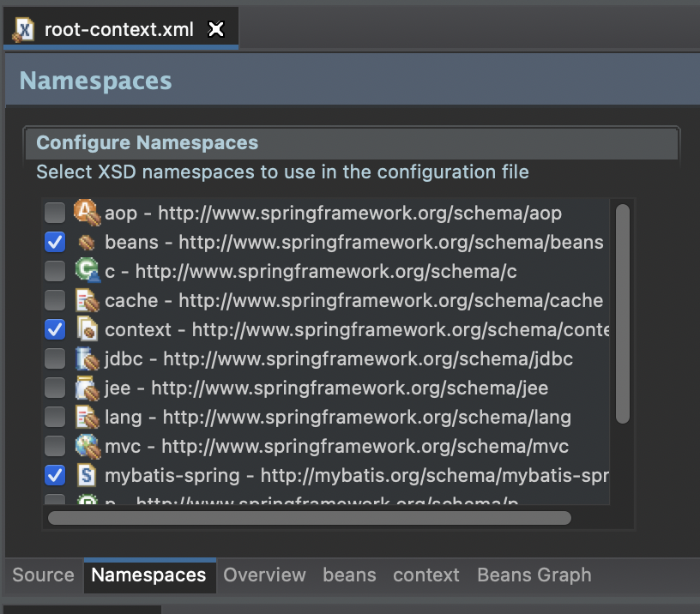Click the jee namespace icon
700x614 pixels.
87,388
